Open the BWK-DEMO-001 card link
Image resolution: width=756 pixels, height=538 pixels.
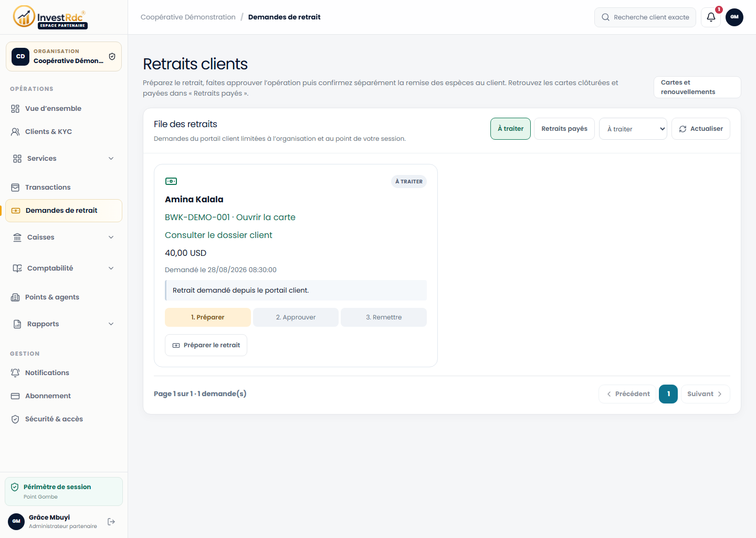pyautogui.click(x=230, y=218)
